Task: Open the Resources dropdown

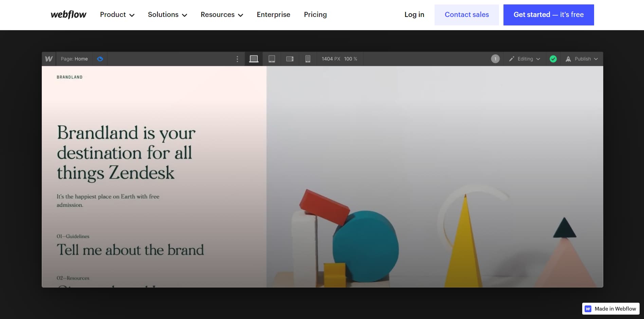Action: pyautogui.click(x=222, y=15)
